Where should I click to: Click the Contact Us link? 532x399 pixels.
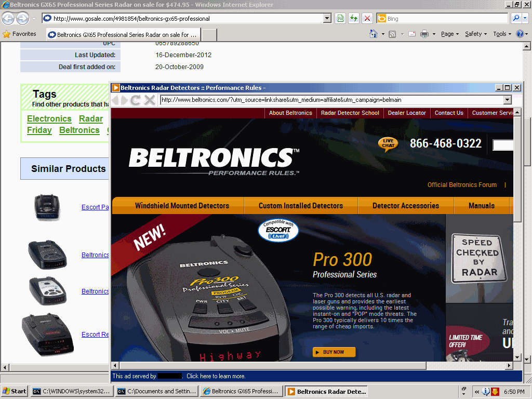point(449,113)
